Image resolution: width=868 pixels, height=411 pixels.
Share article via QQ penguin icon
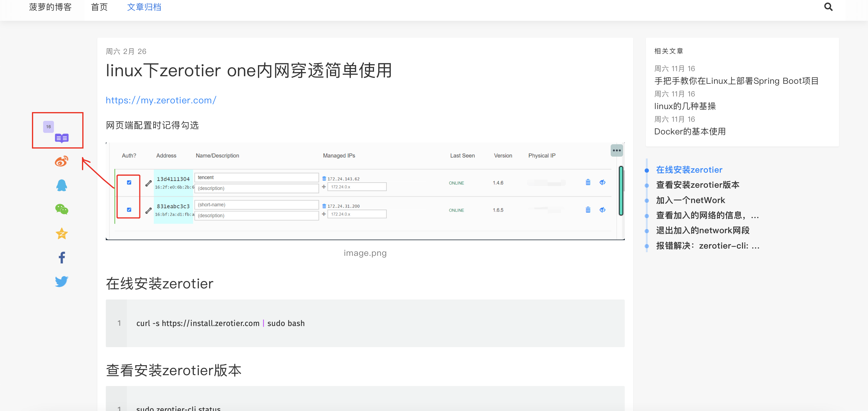coord(62,185)
